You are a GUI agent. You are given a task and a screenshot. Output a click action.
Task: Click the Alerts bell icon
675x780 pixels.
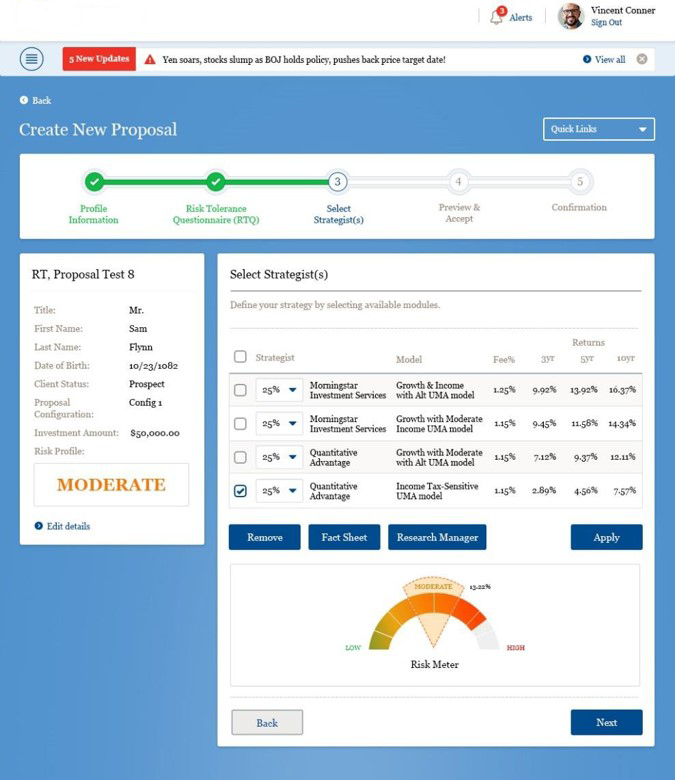tap(497, 17)
